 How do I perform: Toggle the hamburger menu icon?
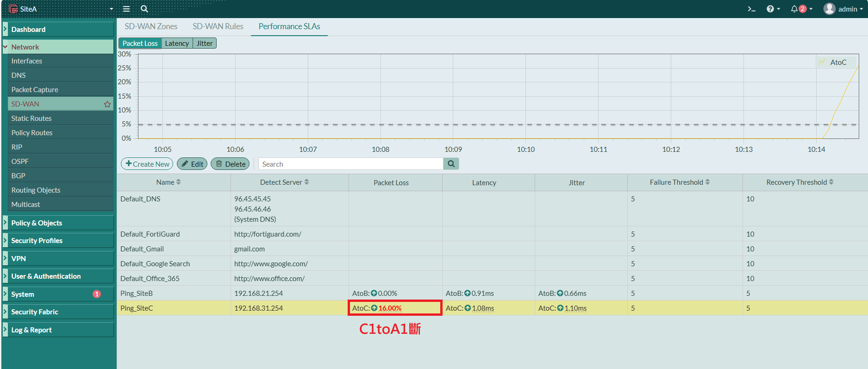[126, 9]
